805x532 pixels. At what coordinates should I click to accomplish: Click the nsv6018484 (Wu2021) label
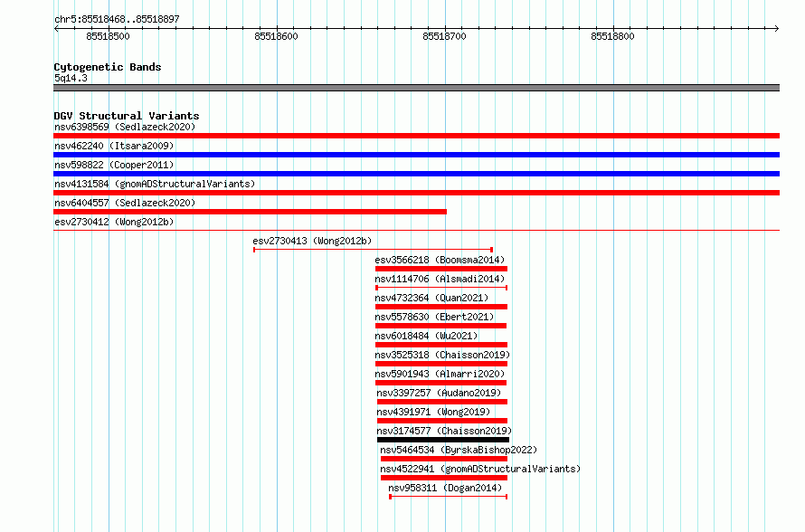(x=426, y=336)
